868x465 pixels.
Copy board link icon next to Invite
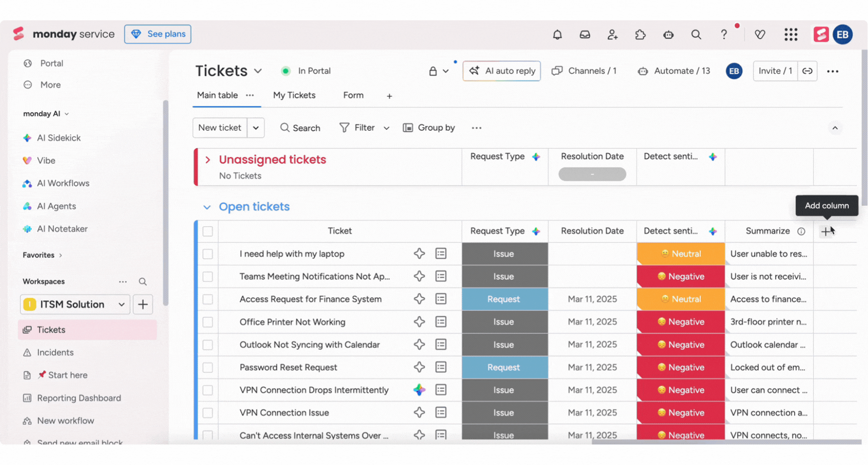(808, 71)
